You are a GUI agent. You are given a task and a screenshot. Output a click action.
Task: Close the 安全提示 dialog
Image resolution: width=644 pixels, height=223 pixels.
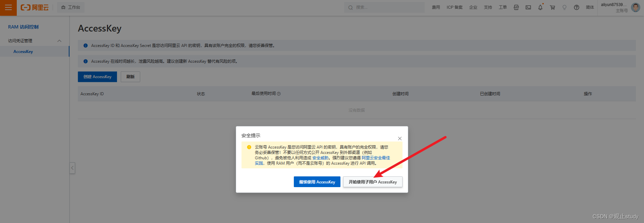coord(400,138)
